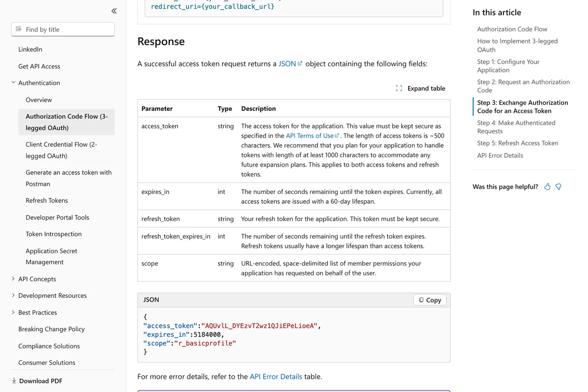Jump to Step 5: Refresh Access Token
The width and height of the screenshot is (588, 392).
coord(517,143)
